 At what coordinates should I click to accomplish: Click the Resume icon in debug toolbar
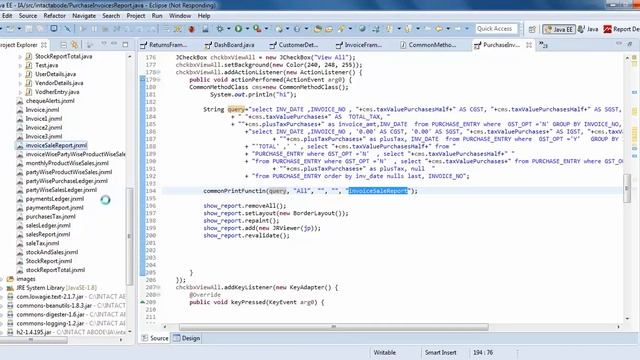tap(83, 29)
